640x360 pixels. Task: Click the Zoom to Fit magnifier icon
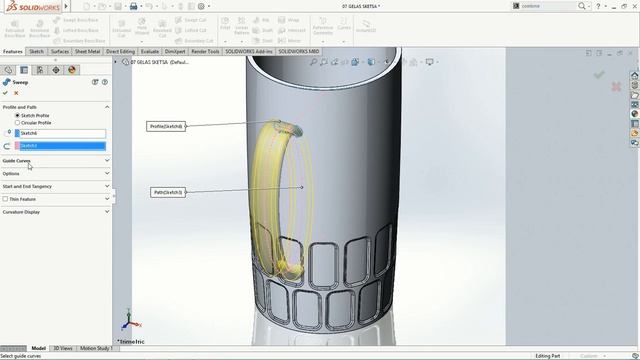point(313,62)
